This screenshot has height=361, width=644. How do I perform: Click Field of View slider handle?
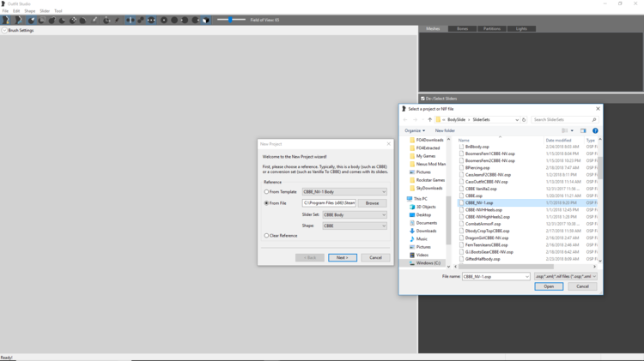(x=230, y=19)
